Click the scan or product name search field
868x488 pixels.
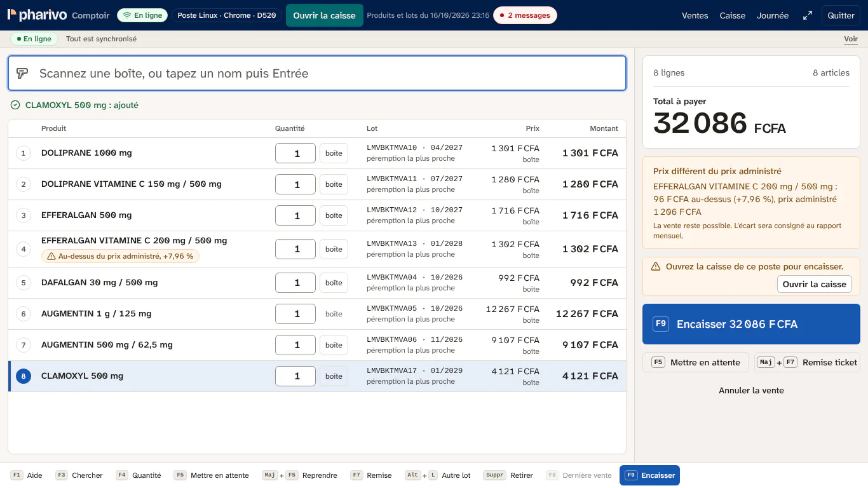click(x=317, y=73)
